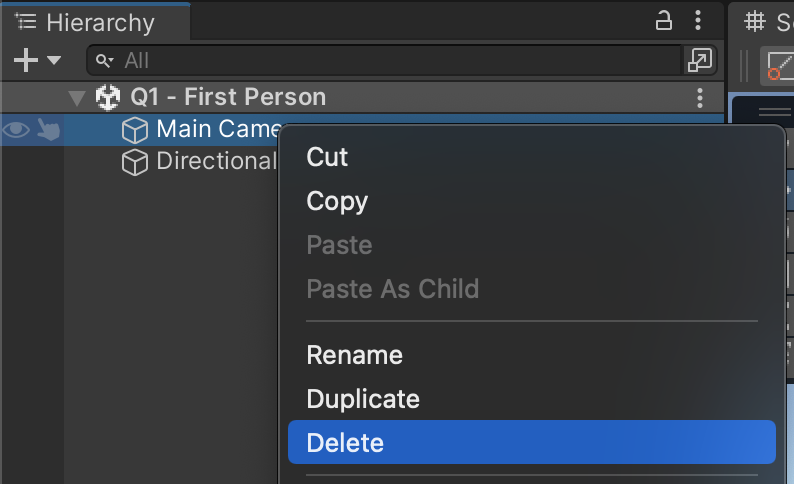Click the cube icon next to Directional Light

[x=135, y=162]
